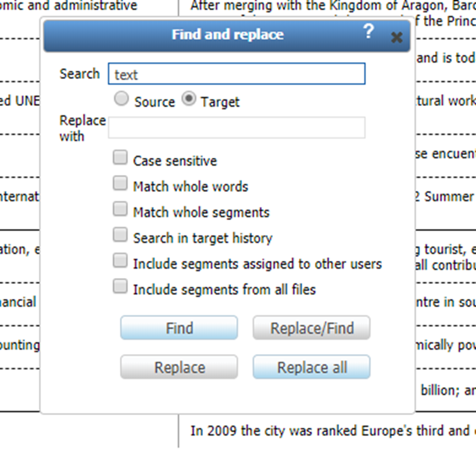
Task: Check Include segments assigned to other users
Action: [120, 260]
